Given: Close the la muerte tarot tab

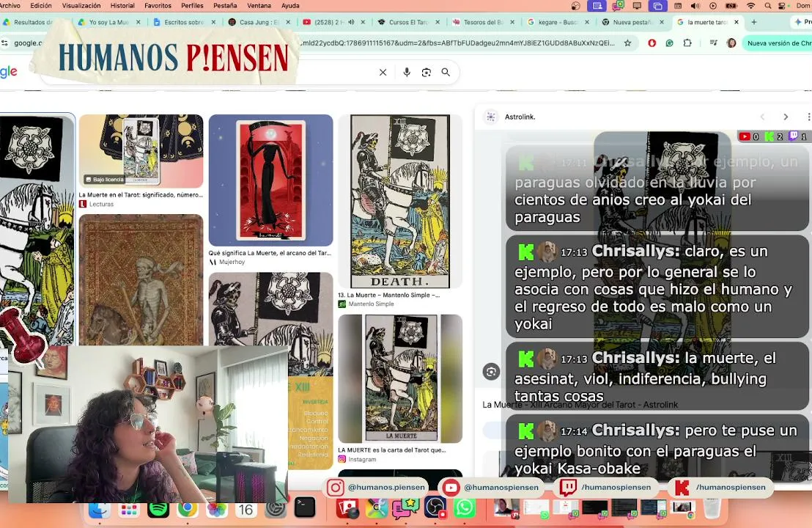Looking at the screenshot, I should click(x=737, y=22).
